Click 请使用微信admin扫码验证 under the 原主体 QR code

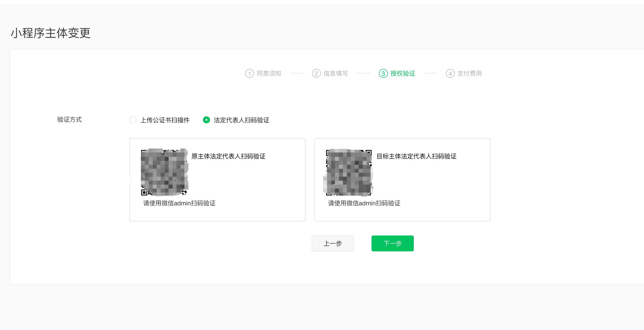pyautogui.click(x=179, y=203)
